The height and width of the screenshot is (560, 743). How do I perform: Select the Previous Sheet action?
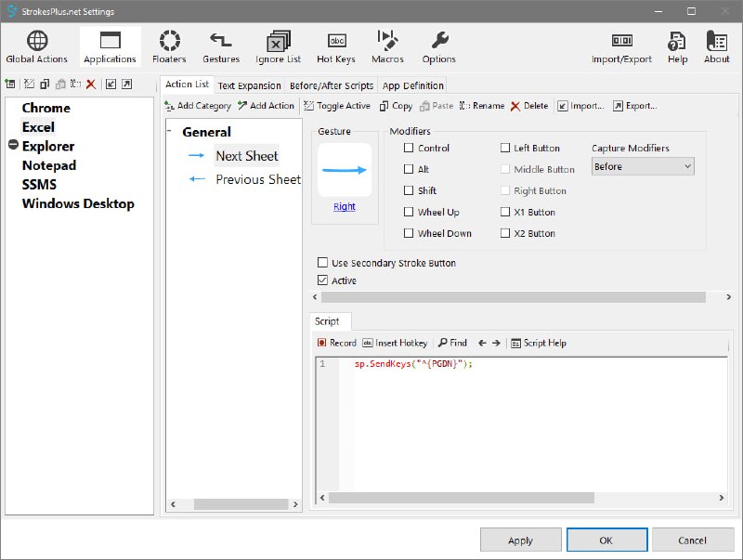[257, 179]
